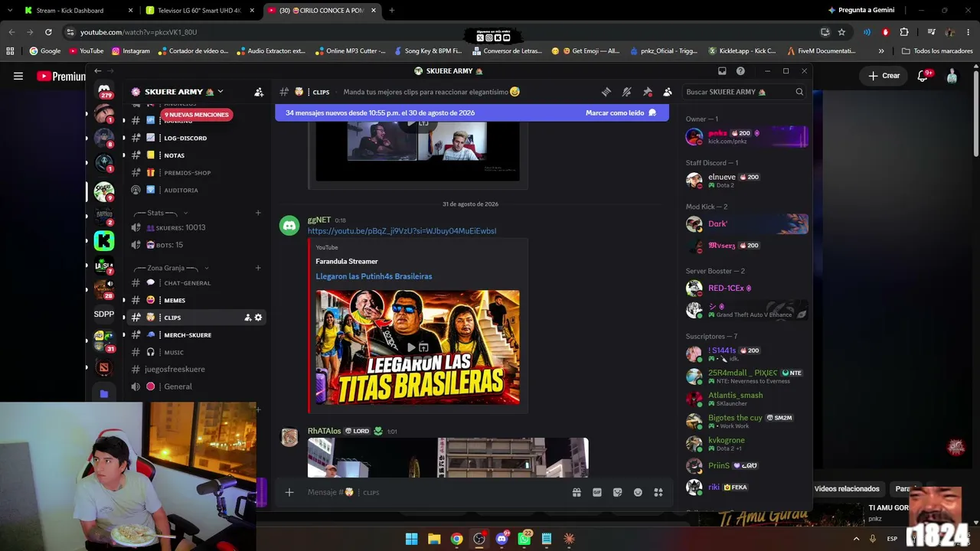Open Windows Start button

coord(411,539)
